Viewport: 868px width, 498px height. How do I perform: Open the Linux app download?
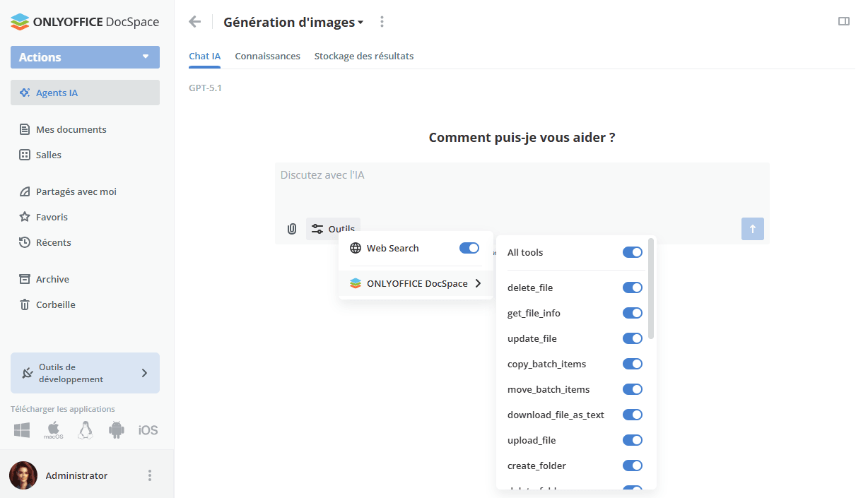pyautogui.click(x=86, y=429)
